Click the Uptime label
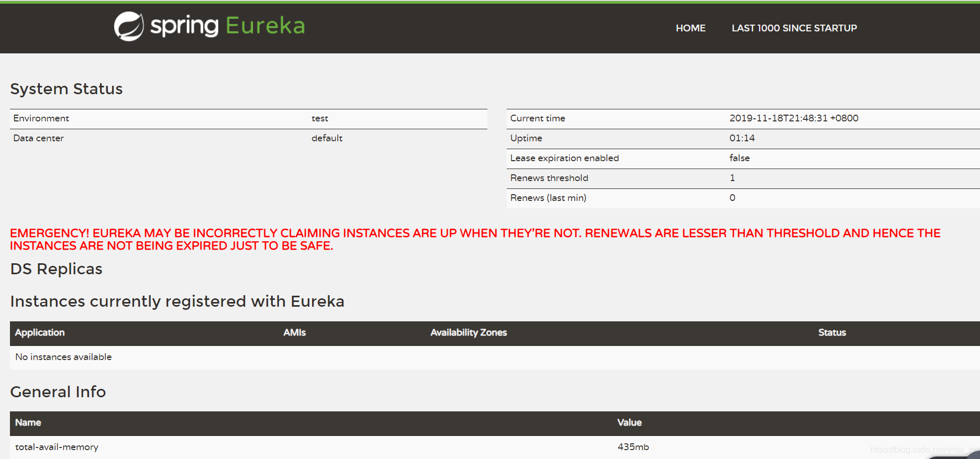 pyautogui.click(x=526, y=138)
